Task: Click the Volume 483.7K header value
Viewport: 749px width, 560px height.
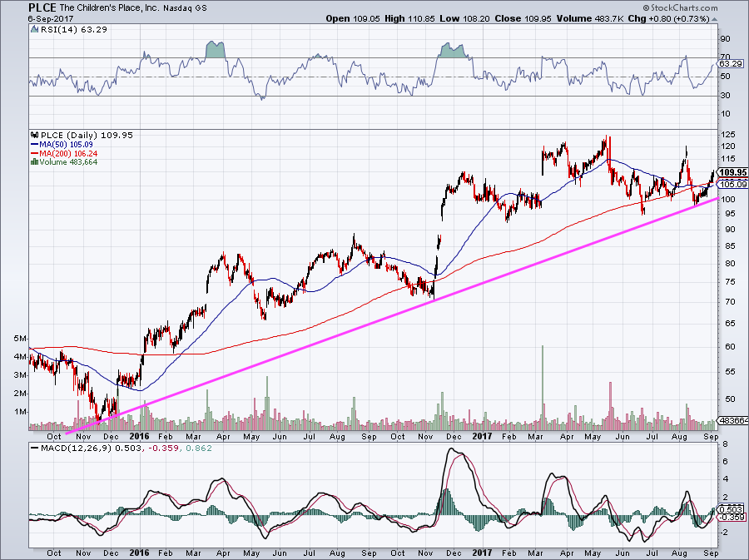Action: 589,18
